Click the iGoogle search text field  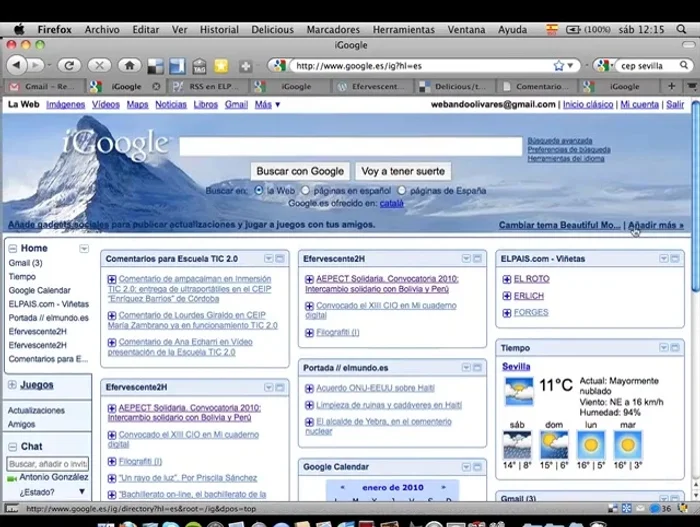coord(350,147)
